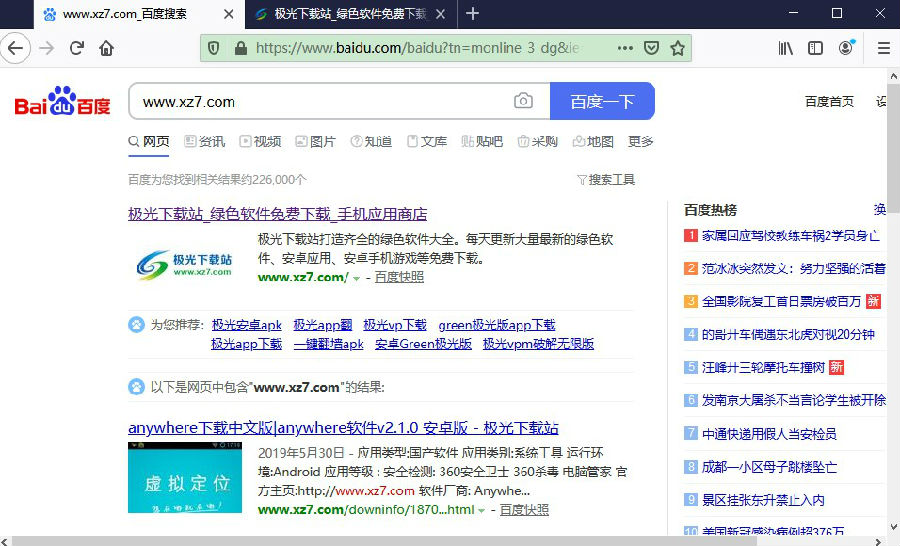900x546 pixels.
Task: Open 百度快照 for 极光下载站 result
Action: (399, 277)
